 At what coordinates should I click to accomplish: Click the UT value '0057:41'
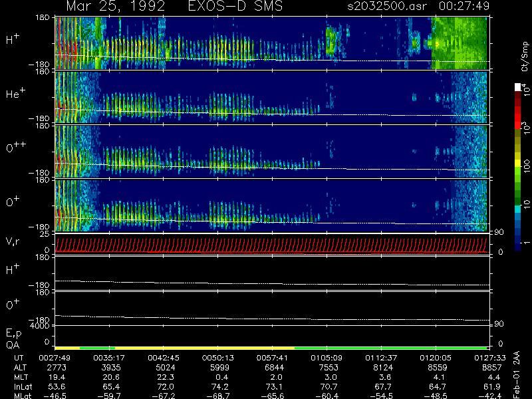[272, 358]
